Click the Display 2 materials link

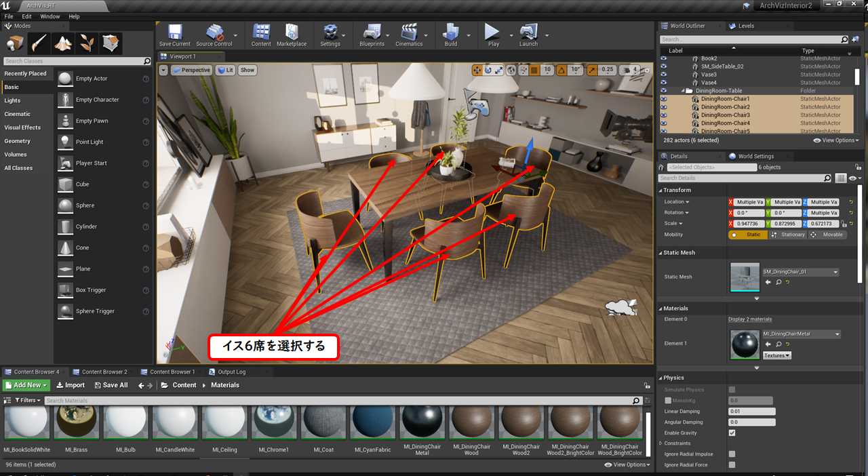tap(750, 319)
